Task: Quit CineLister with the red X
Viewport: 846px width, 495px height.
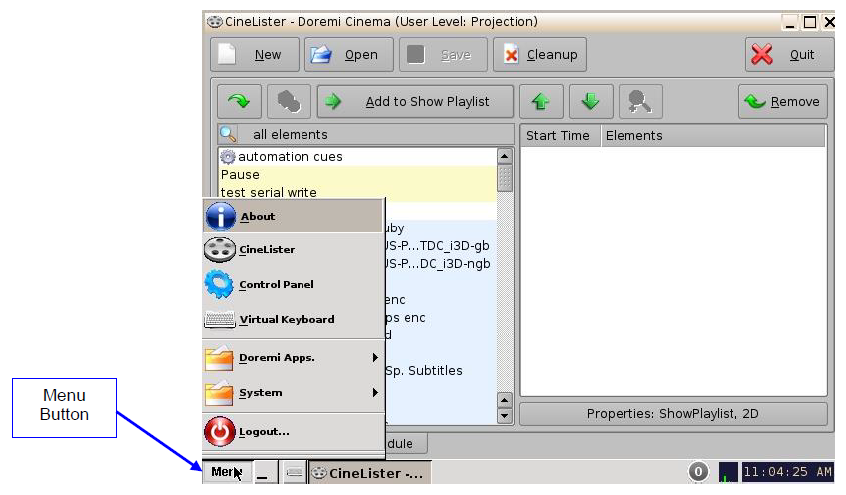Action: 789,55
